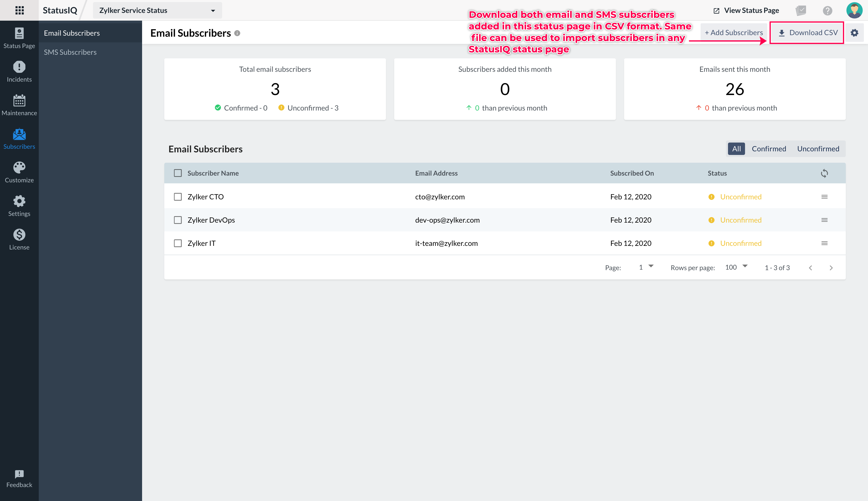
Task: Open the help question mark icon
Action: pyautogui.click(x=827, y=11)
